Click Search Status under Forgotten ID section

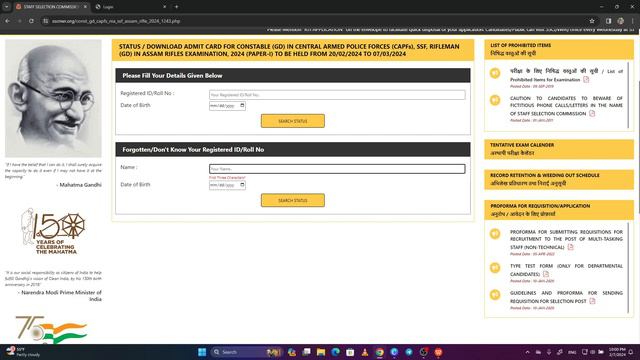click(293, 200)
